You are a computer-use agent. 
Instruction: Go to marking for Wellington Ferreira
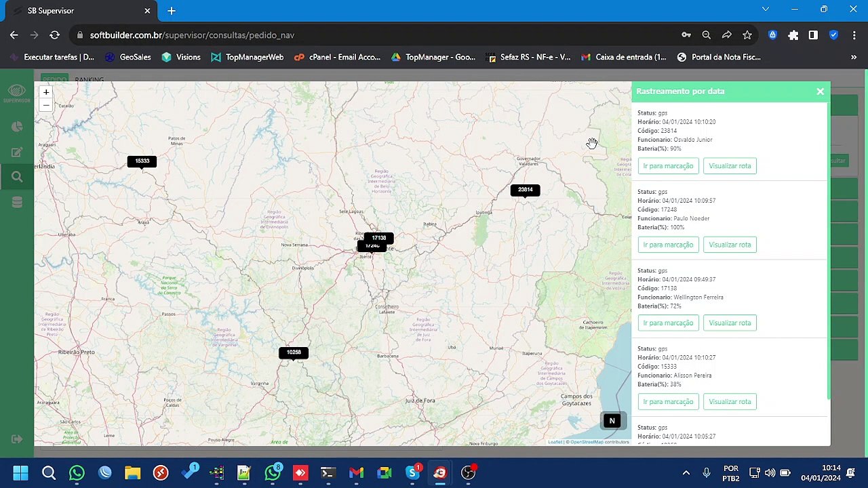668,323
